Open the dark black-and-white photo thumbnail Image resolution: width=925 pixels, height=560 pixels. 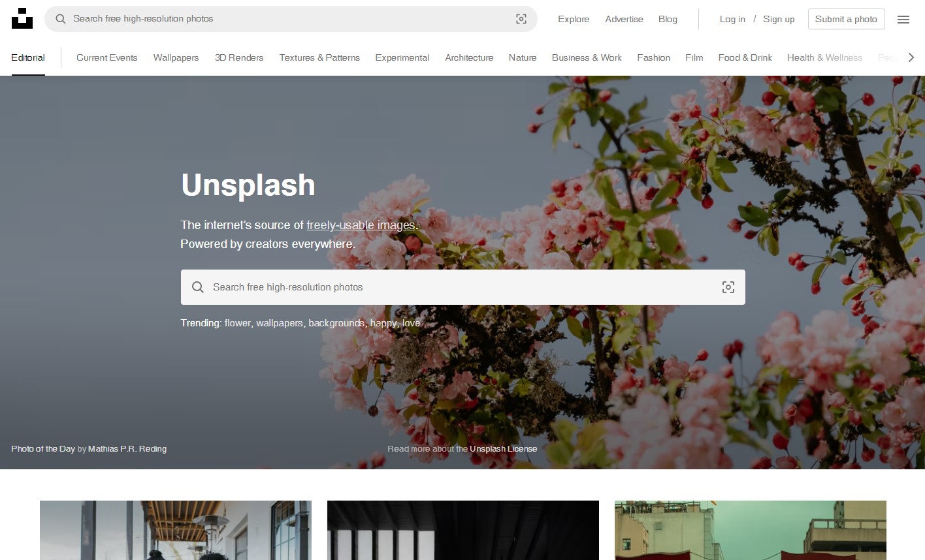463,530
